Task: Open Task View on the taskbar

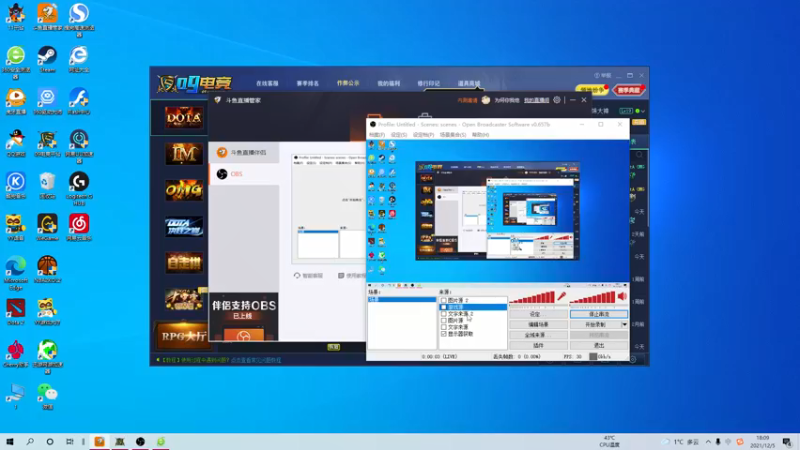Action: point(70,442)
